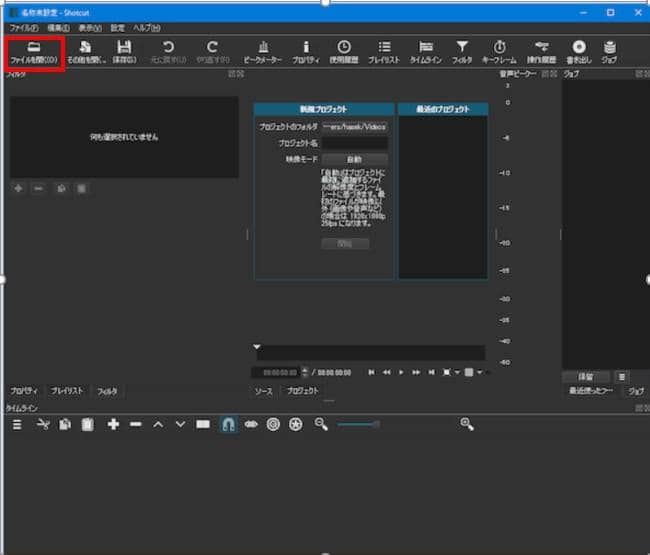Screen dimensions: 650x555
Task: Ripple delete with the timeline minus icon
Action: click(136, 424)
